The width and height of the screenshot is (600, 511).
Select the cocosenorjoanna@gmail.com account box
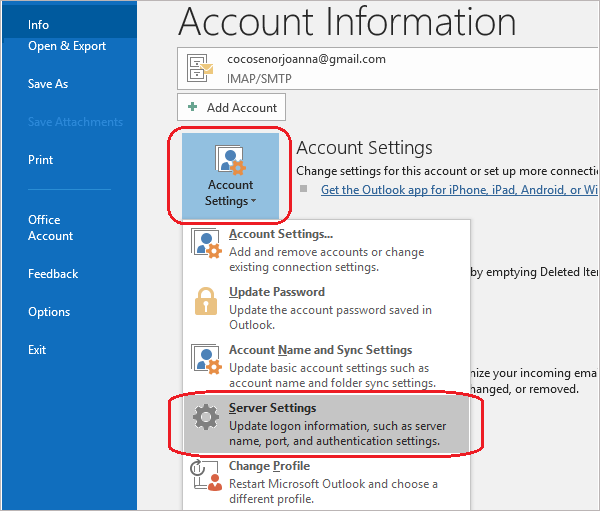point(388,69)
